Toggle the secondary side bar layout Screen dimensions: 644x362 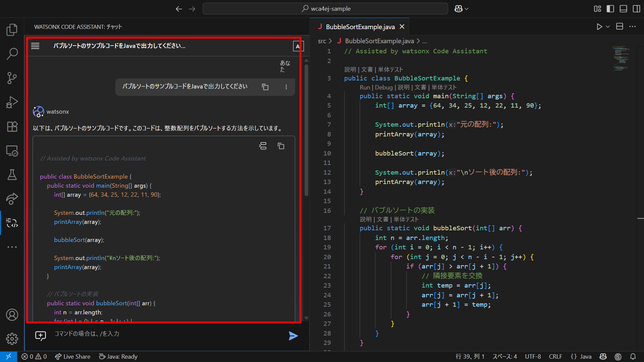pos(636,9)
